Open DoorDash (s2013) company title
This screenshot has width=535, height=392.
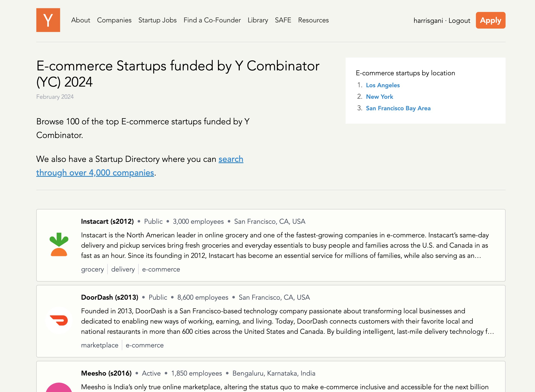tap(110, 297)
